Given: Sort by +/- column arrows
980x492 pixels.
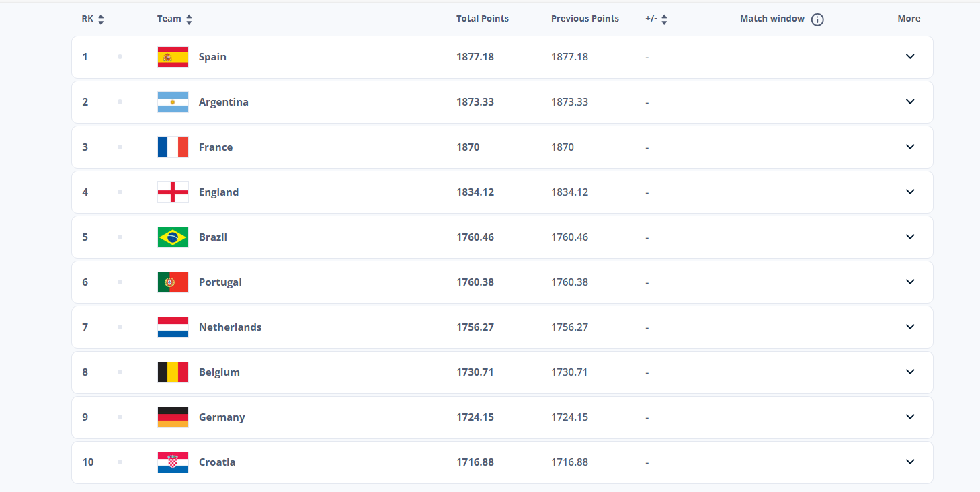Looking at the screenshot, I should (664, 19).
